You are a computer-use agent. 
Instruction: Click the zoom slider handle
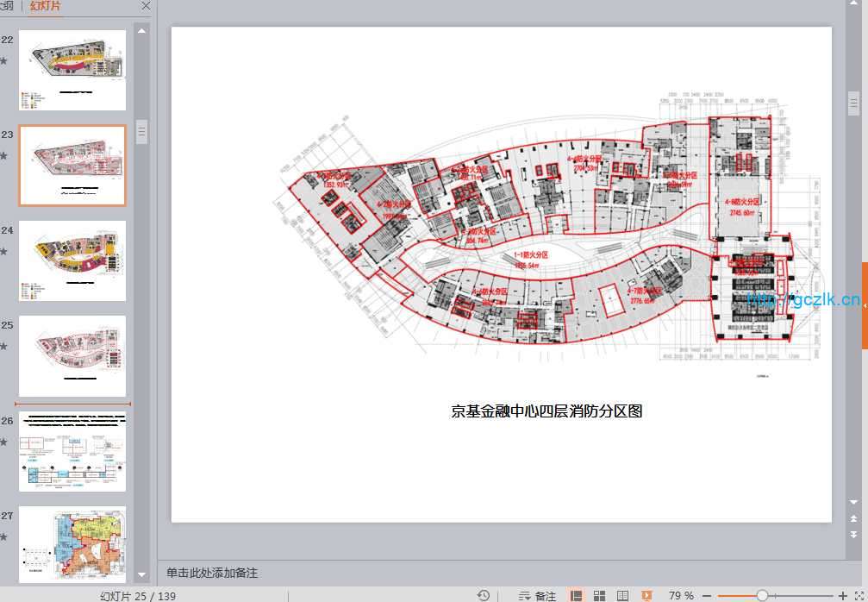[762, 596]
